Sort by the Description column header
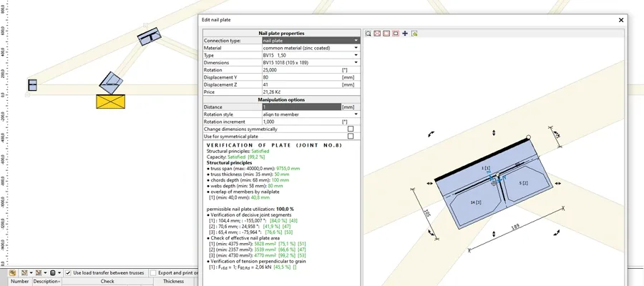The width and height of the screenshot is (644, 286). (47, 282)
